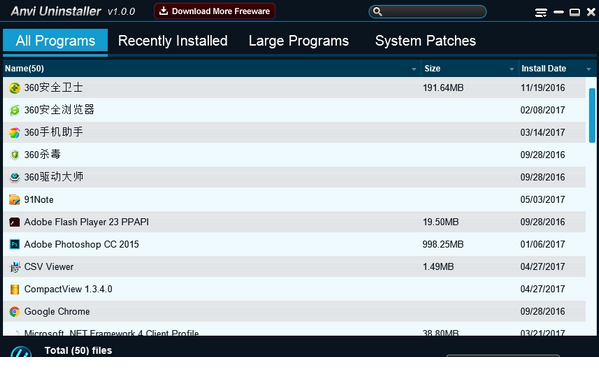Click the 1.49MB size value
The image size is (599, 371).
438,267
